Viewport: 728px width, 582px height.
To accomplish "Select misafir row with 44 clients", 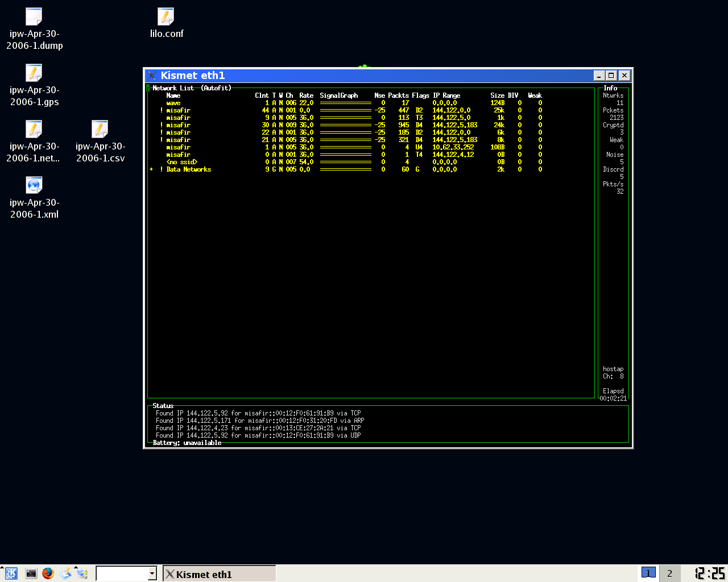I will [x=347, y=110].
